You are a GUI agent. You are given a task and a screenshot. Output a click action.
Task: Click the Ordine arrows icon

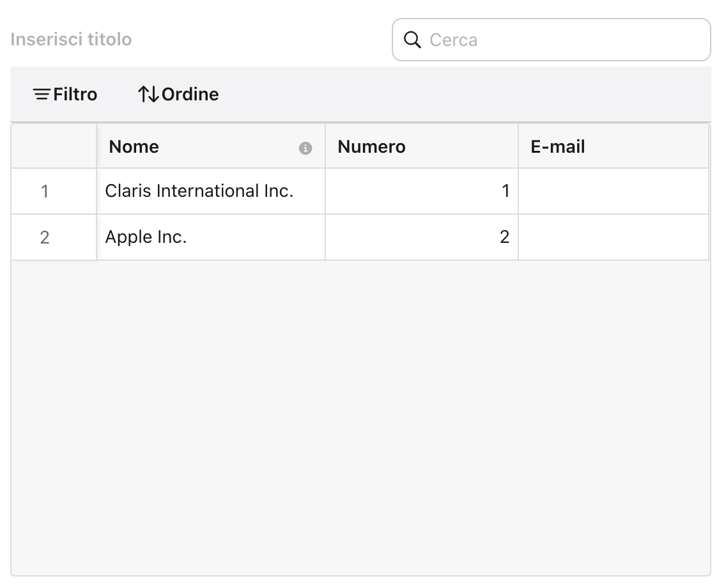148,95
